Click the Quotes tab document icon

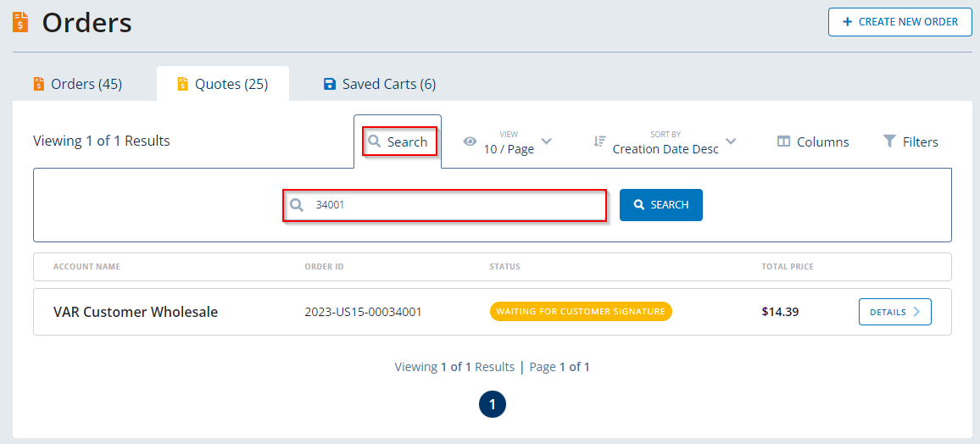point(182,84)
